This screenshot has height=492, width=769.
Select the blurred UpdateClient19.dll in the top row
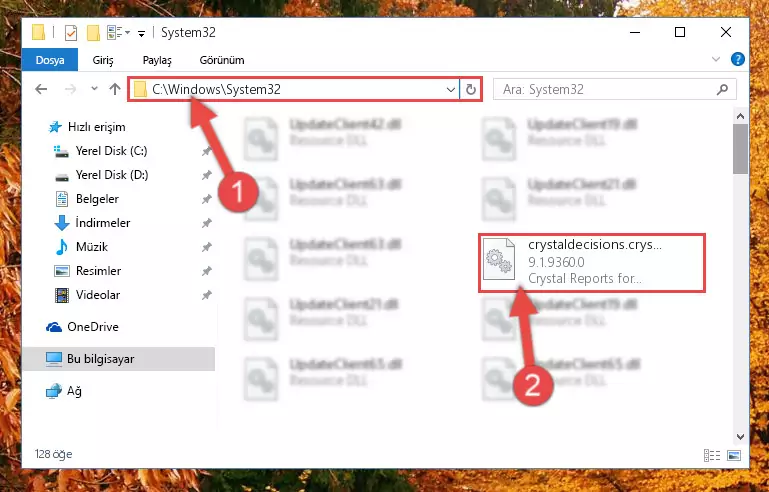pos(560,138)
